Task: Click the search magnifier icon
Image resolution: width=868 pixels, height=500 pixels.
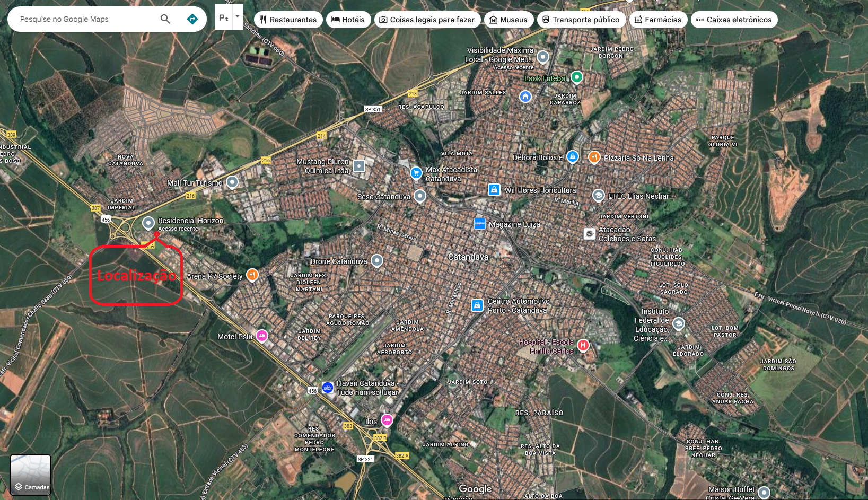Action: point(165,19)
